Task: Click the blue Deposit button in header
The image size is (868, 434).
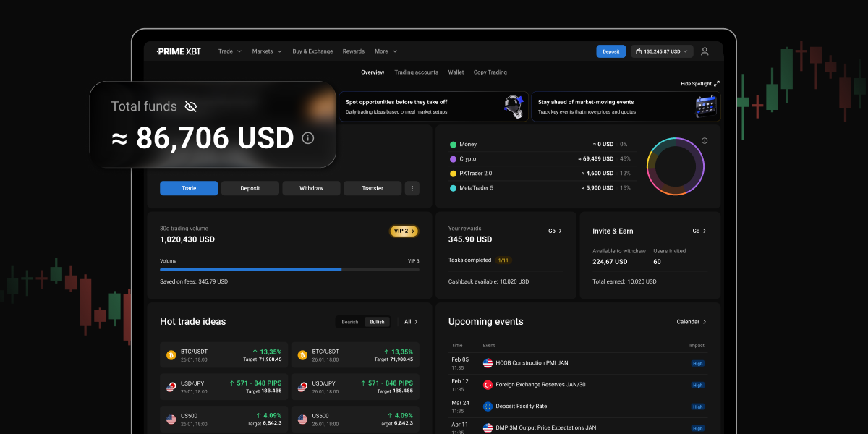Action: coord(611,51)
